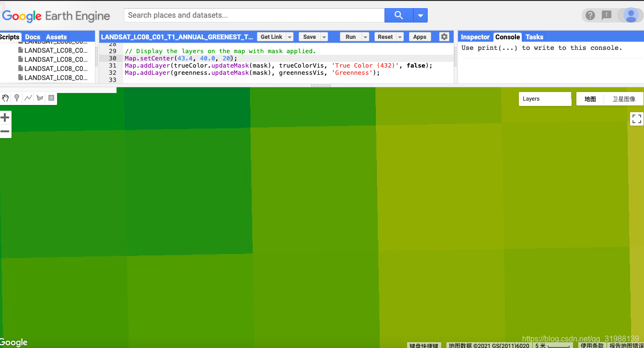Open the 键盘快捷键 shortcuts button

424,345
